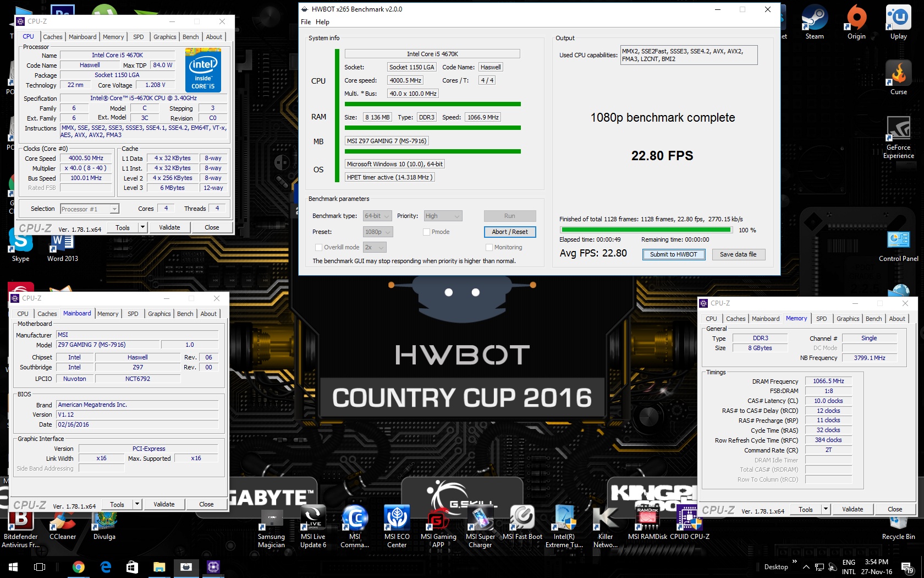Expand Tools arrow in CPU-Z Mainboard window
This screenshot has height=578, width=924.
[137, 504]
